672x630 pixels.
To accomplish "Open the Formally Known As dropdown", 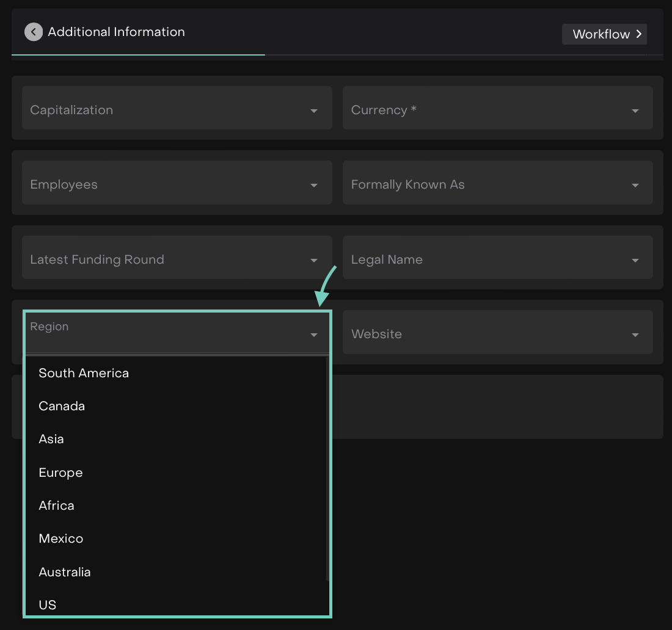I will tap(497, 184).
